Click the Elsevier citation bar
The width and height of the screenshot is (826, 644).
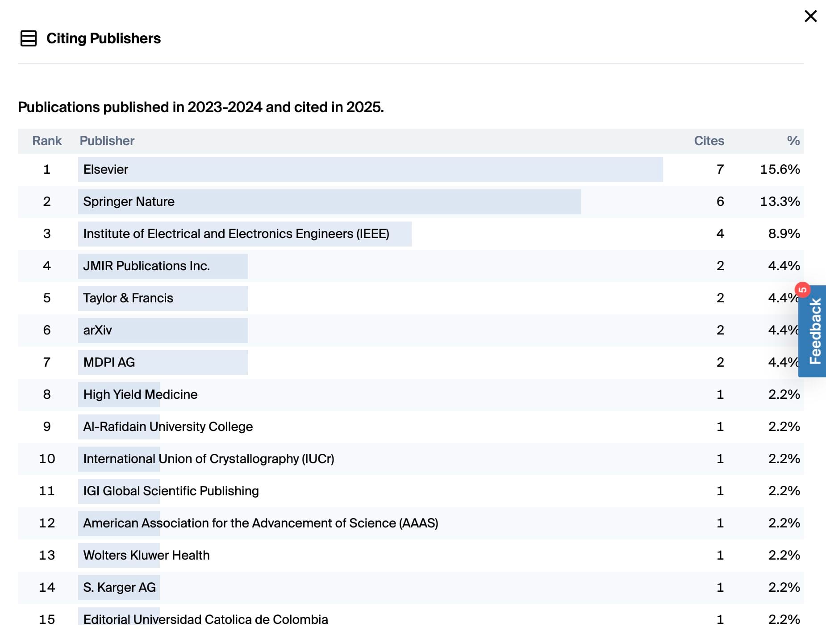(x=371, y=170)
